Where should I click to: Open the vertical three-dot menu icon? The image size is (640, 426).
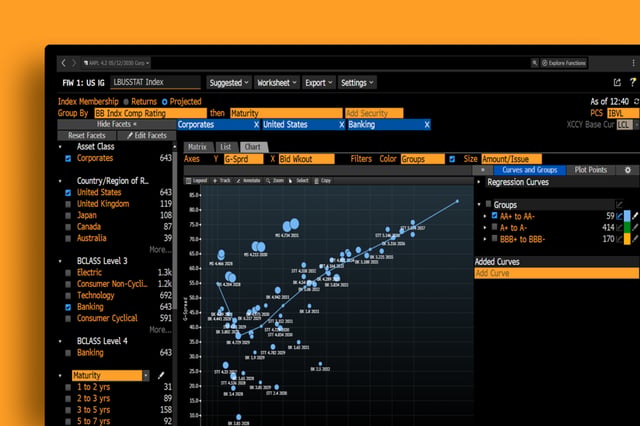633,63
